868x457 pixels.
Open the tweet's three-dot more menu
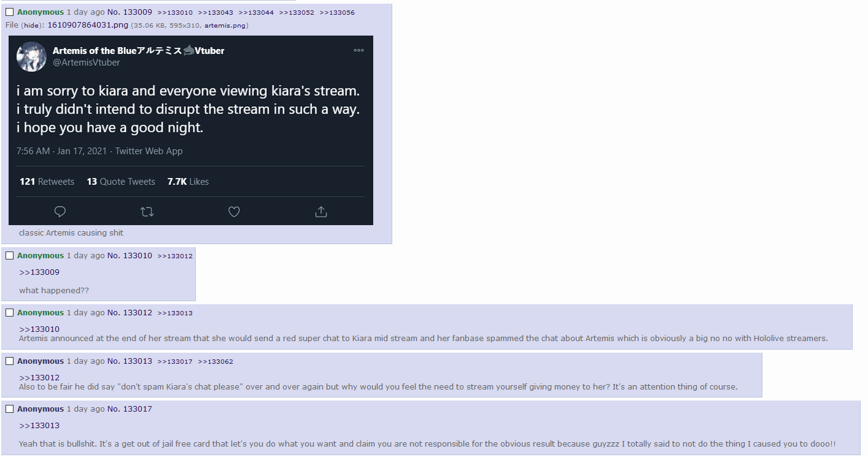pyautogui.click(x=358, y=50)
